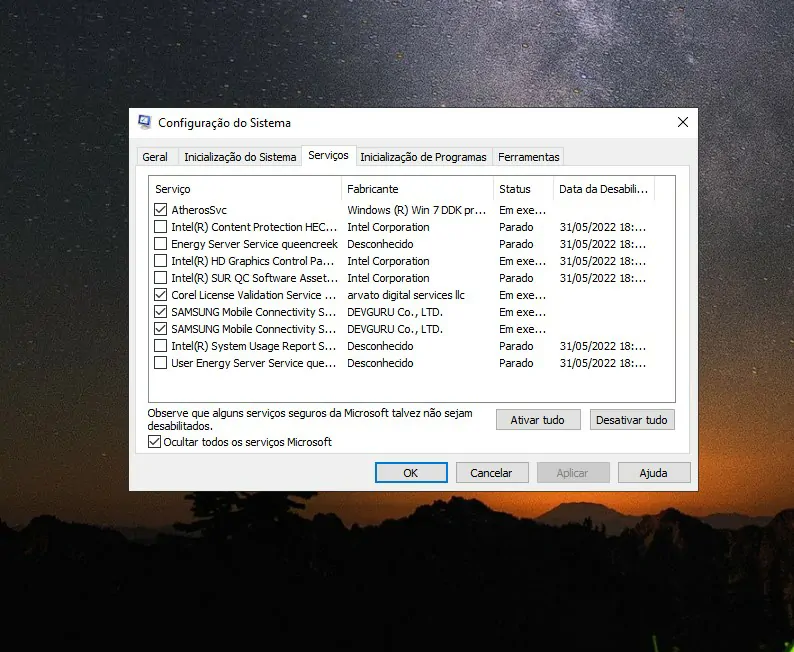Select Intel(R) System Usage Report S... name

coord(253,346)
